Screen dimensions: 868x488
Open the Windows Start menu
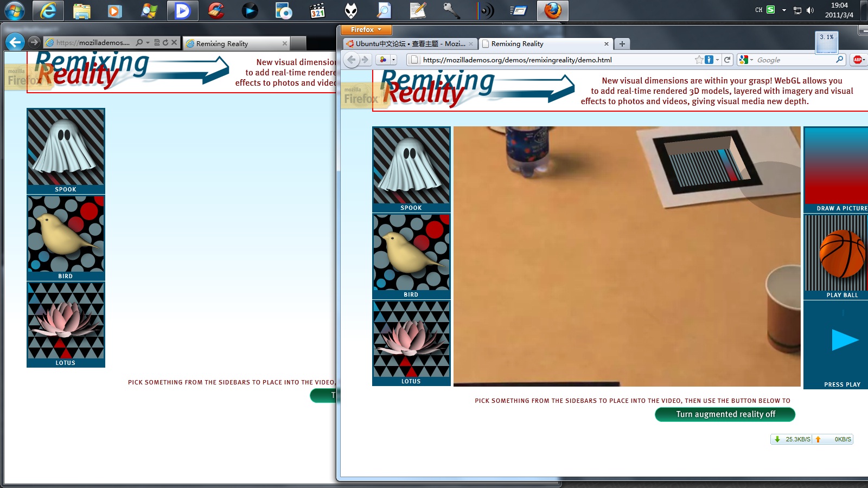tap(14, 10)
